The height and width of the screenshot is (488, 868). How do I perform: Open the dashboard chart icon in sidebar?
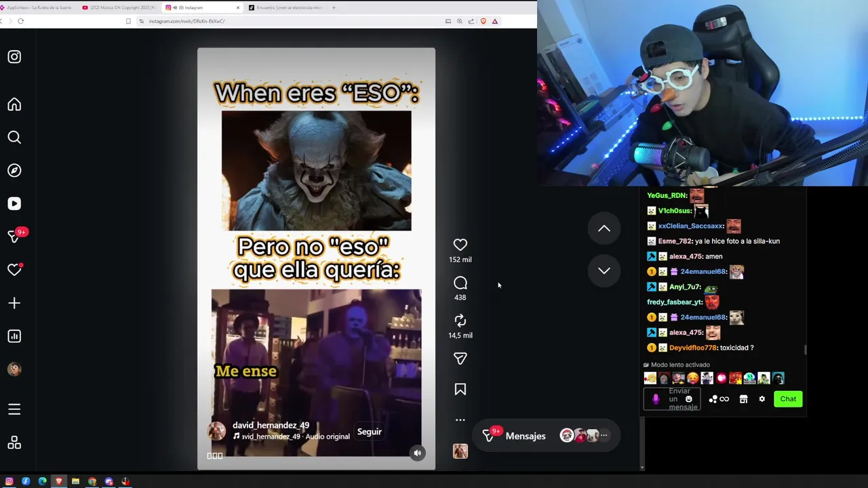(14, 336)
